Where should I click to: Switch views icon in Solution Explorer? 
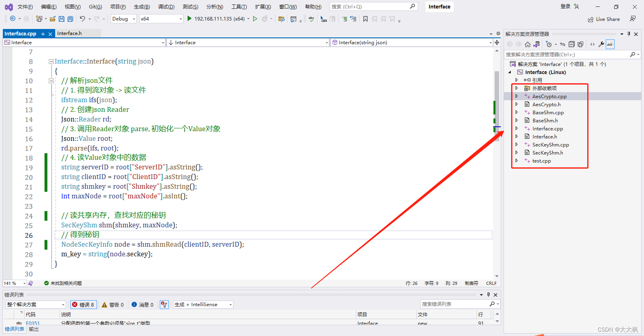click(537, 44)
